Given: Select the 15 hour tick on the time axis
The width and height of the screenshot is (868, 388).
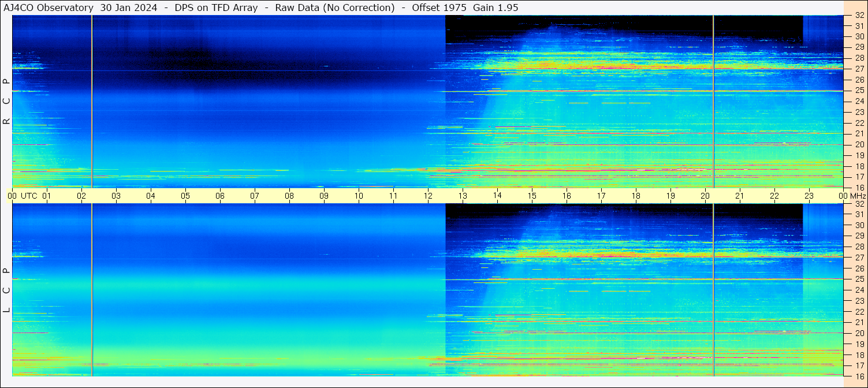Looking at the screenshot, I should pyautogui.click(x=532, y=196).
